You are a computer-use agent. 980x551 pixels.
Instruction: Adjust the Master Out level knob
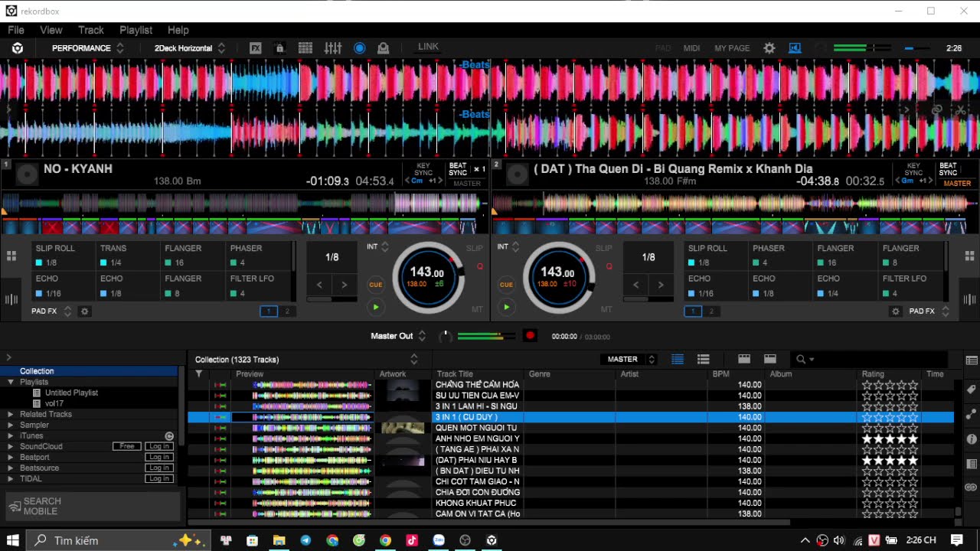pos(445,336)
